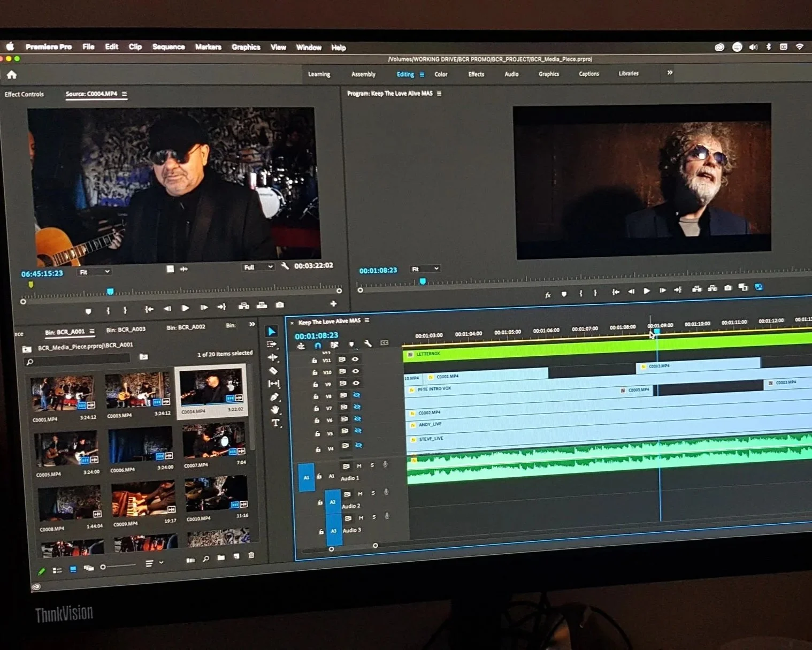
Task: Select the Hand tool
Action: pos(274,410)
